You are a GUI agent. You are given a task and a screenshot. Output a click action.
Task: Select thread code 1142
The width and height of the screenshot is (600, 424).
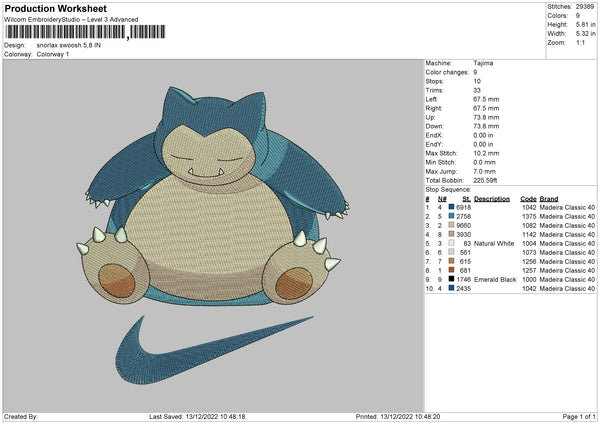(529, 235)
